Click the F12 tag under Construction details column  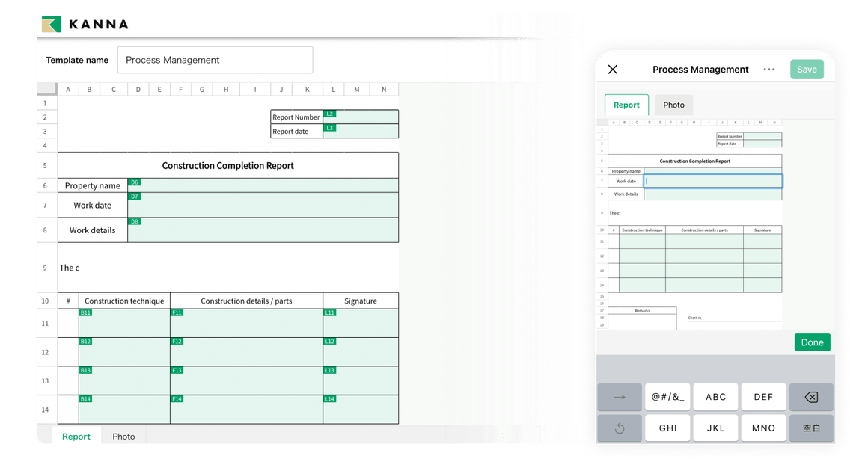pyautogui.click(x=177, y=341)
